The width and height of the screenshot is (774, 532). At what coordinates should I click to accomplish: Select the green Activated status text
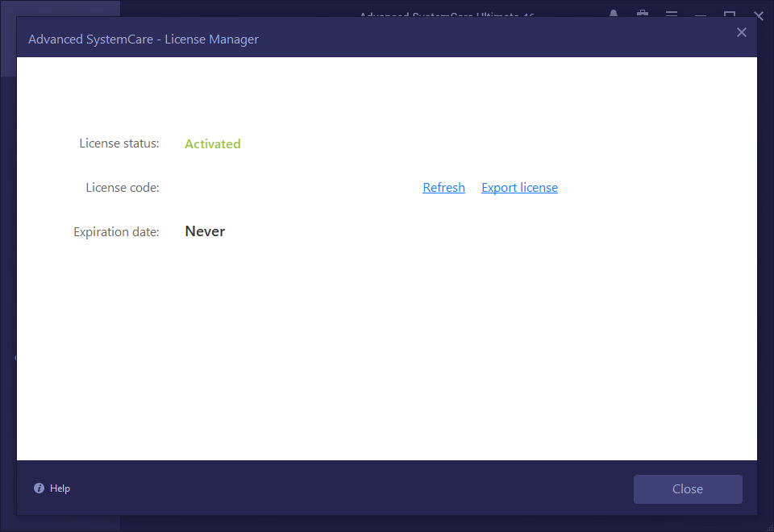pos(212,143)
